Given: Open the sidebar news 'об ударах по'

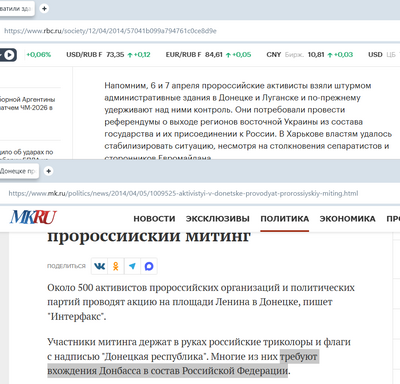Looking at the screenshot, I should pyautogui.click(x=27, y=152).
